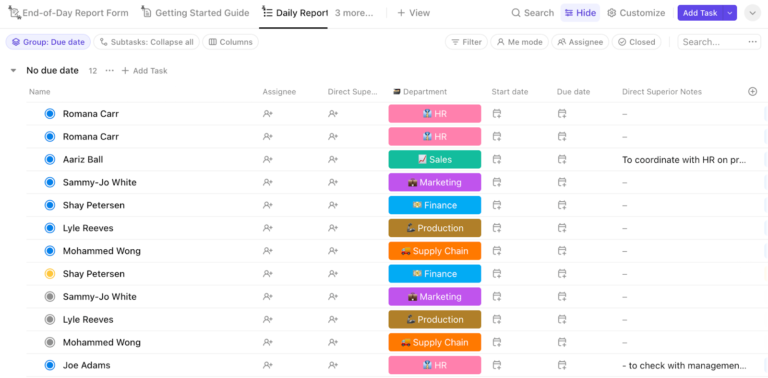Open the Add Task dropdown arrow

click(x=730, y=13)
